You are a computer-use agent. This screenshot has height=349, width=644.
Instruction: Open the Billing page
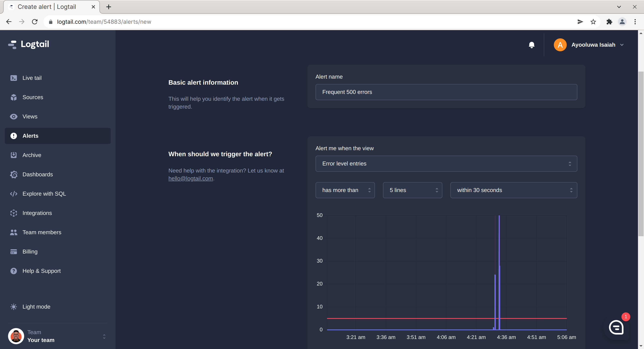pyautogui.click(x=30, y=251)
